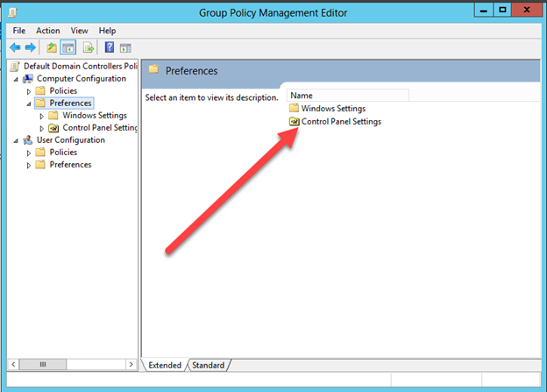Click the Computer Configuration computer icon
The height and width of the screenshot is (392, 547).
point(28,79)
